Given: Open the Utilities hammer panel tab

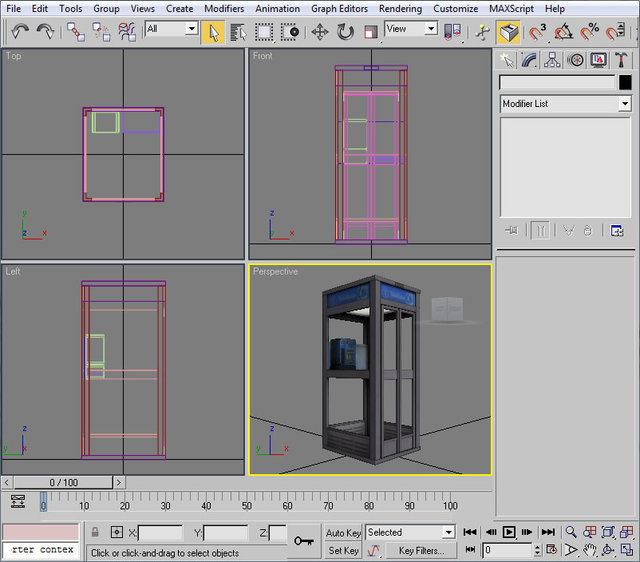Looking at the screenshot, I should [622, 60].
